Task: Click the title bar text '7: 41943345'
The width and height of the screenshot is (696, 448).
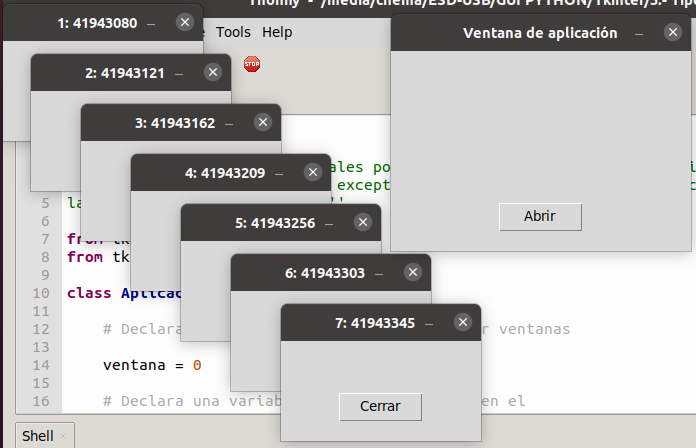Action: (375, 323)
